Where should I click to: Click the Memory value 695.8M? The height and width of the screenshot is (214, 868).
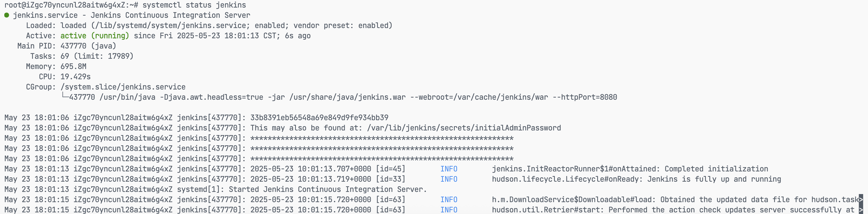point(73,66)
